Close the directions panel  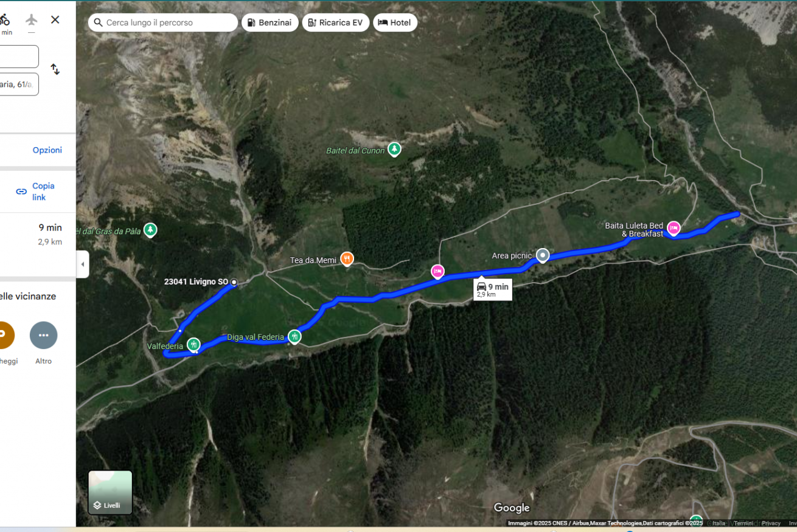(x=55, y=19)
